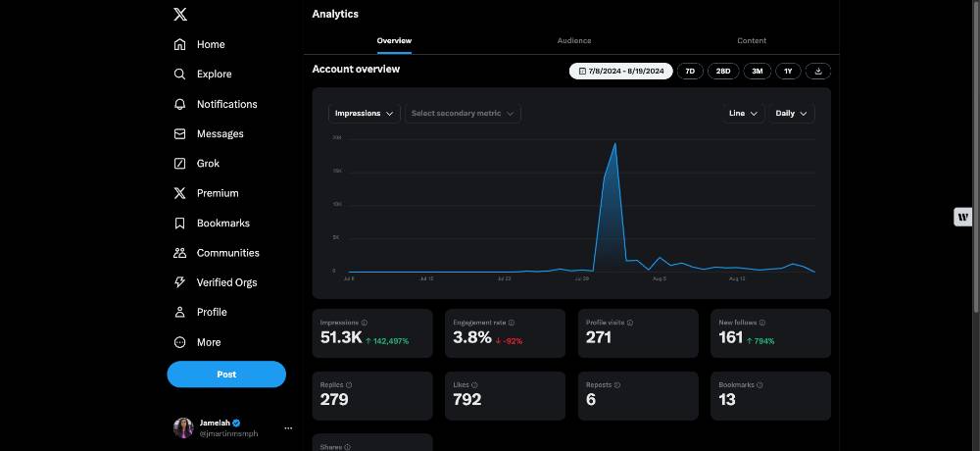This screenshot has width=980, height=451.
Task: Open Verified Orgs lightning icon
Action: (x=180, y=282)
